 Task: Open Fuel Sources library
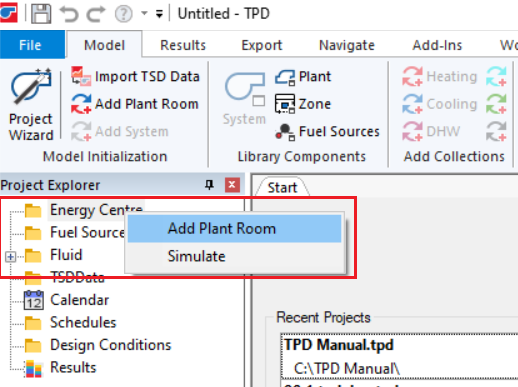[x=327, y=132]
